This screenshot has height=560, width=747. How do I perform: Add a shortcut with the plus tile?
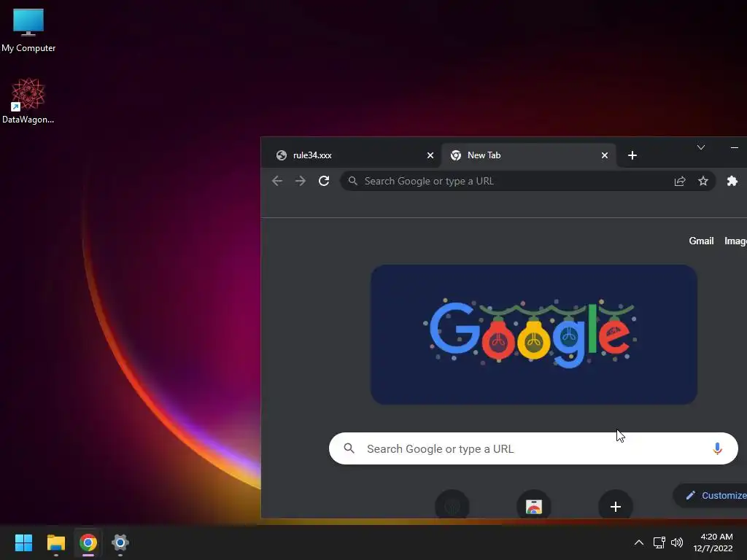[616, 506]
